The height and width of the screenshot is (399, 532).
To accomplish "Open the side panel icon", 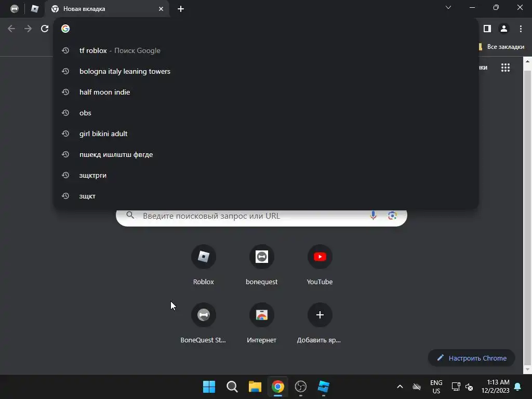I will 487,29.
